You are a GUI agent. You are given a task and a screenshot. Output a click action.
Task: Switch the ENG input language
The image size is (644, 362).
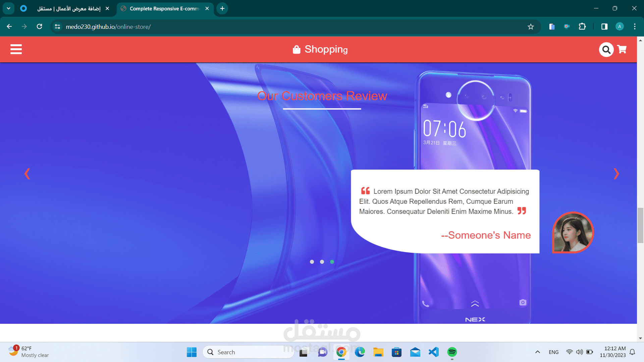point(554,352)
